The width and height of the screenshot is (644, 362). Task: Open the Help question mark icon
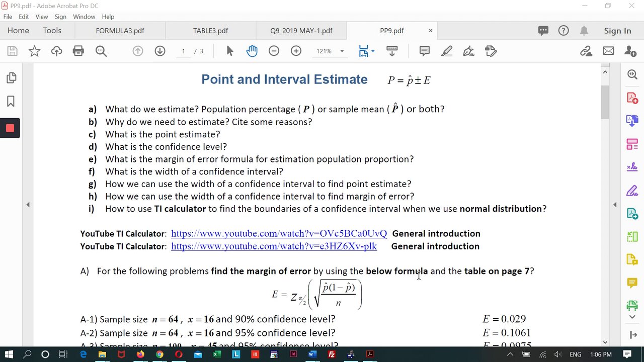click(x=563, y=31)
